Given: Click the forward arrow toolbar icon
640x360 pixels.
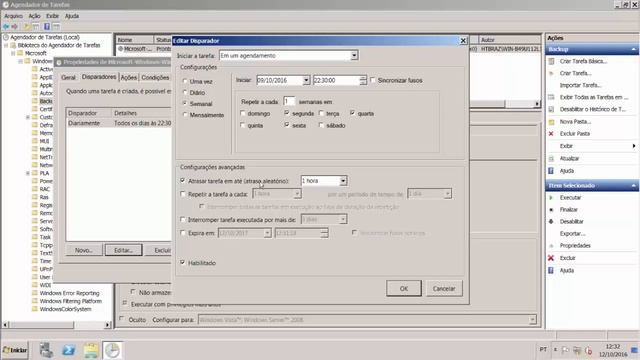Looking at the screenshot, I should point(15,27).
